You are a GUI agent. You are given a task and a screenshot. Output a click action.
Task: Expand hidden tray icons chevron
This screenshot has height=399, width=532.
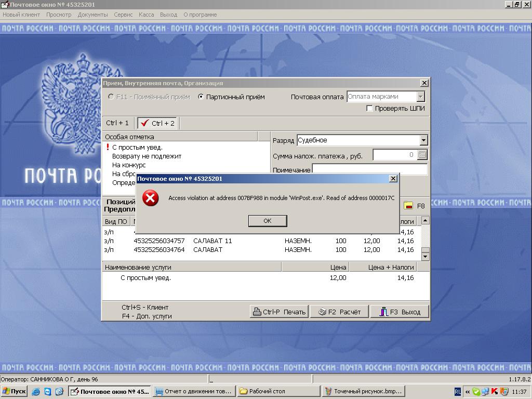[x=467, y=392]
